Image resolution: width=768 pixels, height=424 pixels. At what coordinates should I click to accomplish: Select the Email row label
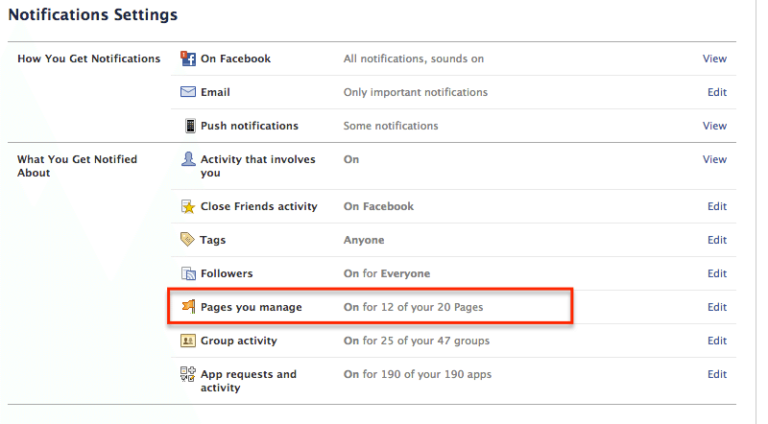(215, 92)
